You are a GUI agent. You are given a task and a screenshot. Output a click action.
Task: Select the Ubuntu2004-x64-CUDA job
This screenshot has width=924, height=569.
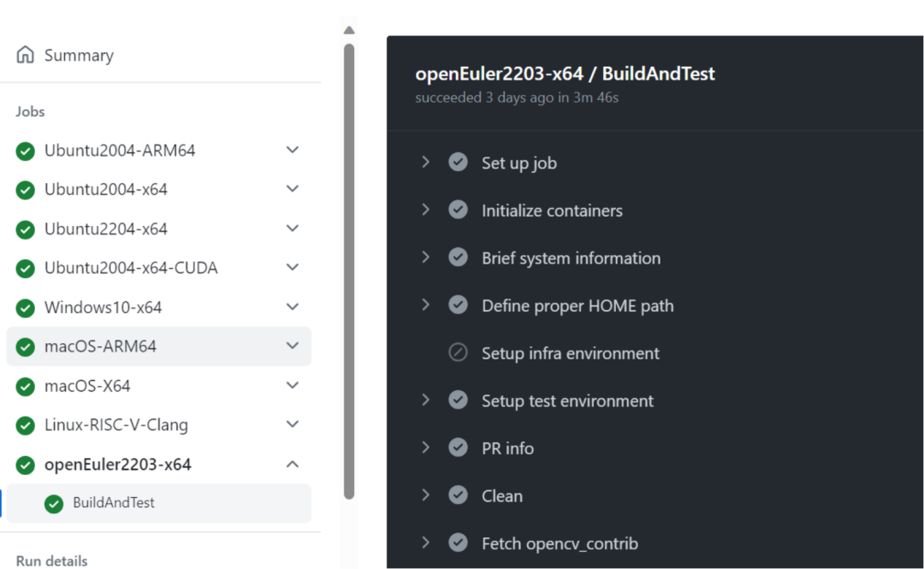tap(131, 268)
